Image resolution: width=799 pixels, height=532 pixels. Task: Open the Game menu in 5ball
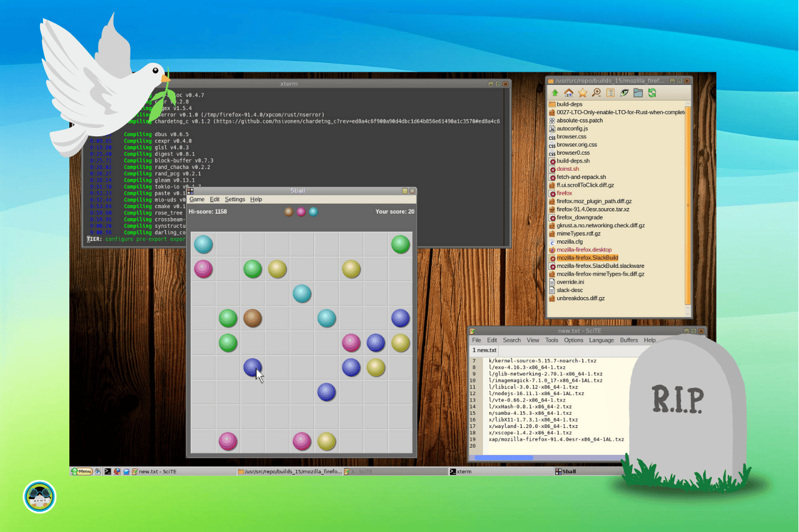197,199
